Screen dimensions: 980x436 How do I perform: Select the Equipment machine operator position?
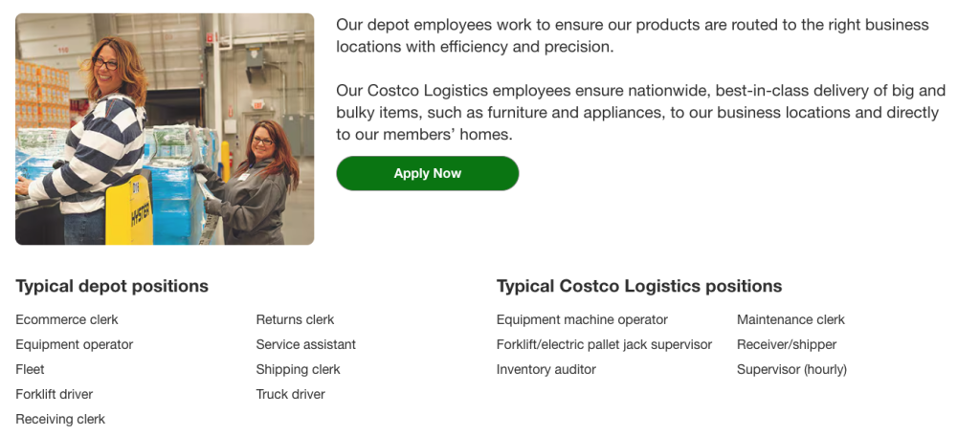point(582,319)
